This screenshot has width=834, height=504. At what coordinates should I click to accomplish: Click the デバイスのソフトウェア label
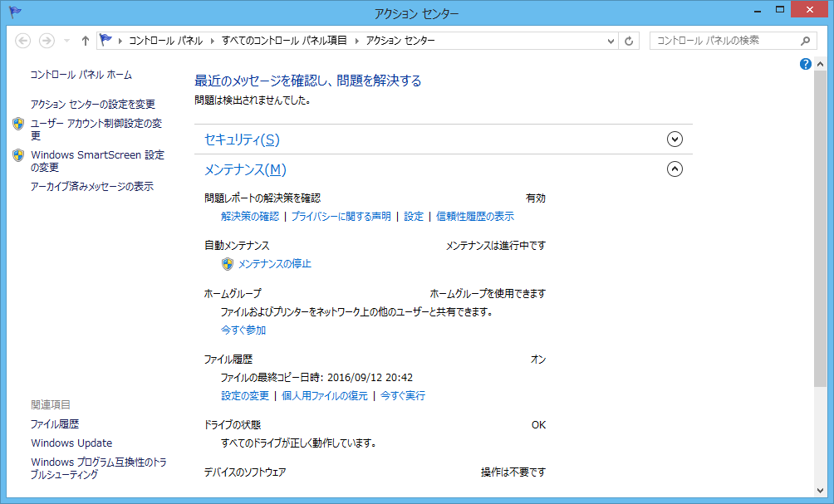click(245, 472)
